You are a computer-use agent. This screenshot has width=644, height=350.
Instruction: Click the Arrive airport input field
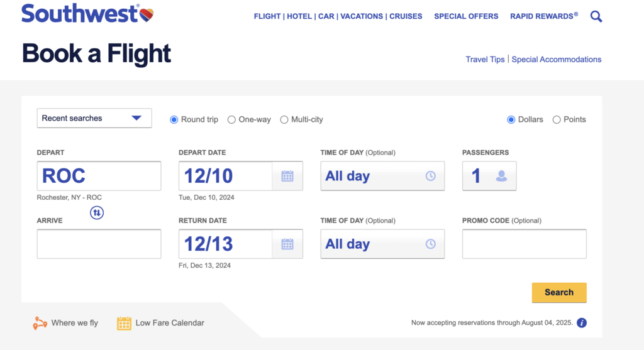pos(99,244)
